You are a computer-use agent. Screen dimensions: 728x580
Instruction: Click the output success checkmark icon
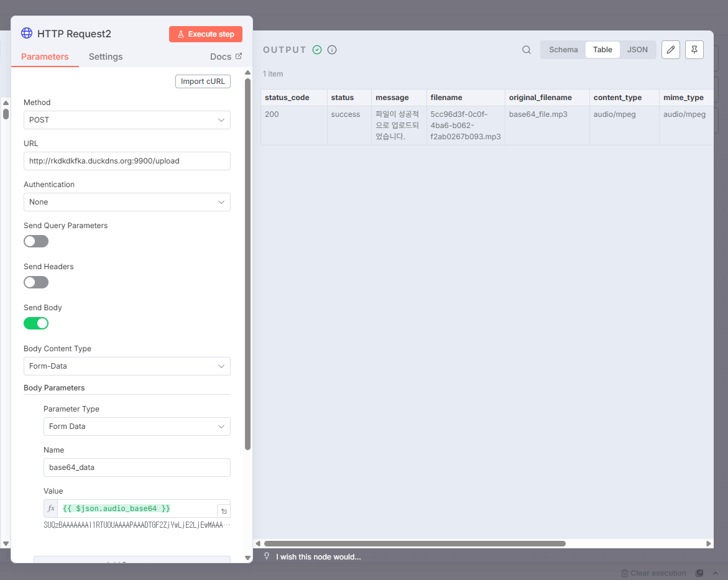(x=317, y=50)
